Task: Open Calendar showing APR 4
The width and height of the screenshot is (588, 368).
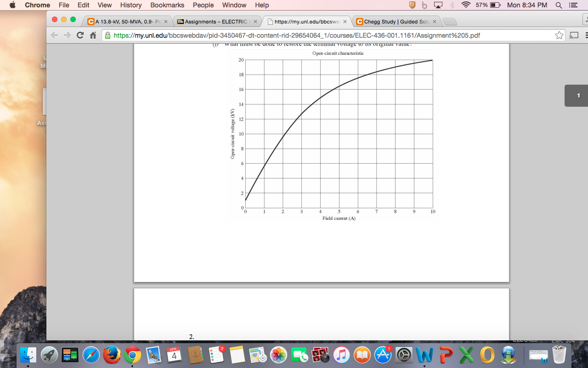Action: [x=174, y=355]
